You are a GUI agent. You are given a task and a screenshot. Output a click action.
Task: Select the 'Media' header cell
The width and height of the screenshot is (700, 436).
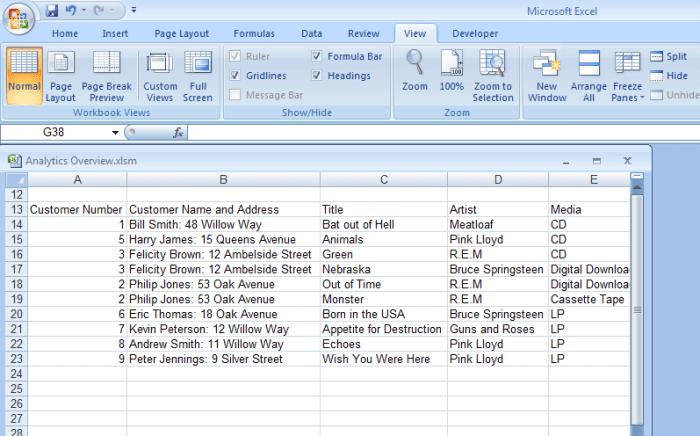589,210
